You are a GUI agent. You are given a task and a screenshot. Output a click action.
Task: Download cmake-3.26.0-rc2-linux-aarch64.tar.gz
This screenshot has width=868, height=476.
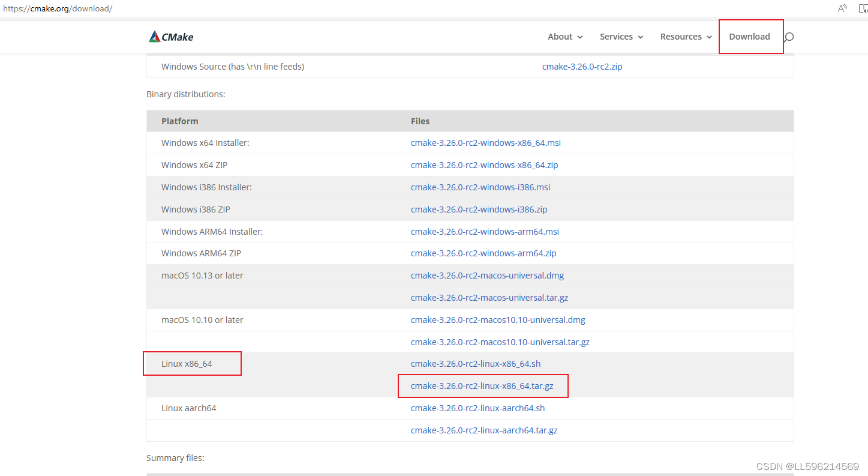pyautogui.click(x=484, y=430)
